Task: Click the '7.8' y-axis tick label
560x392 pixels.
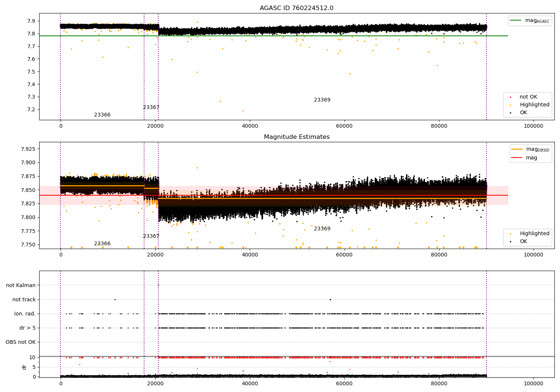Action: point(31,34)
